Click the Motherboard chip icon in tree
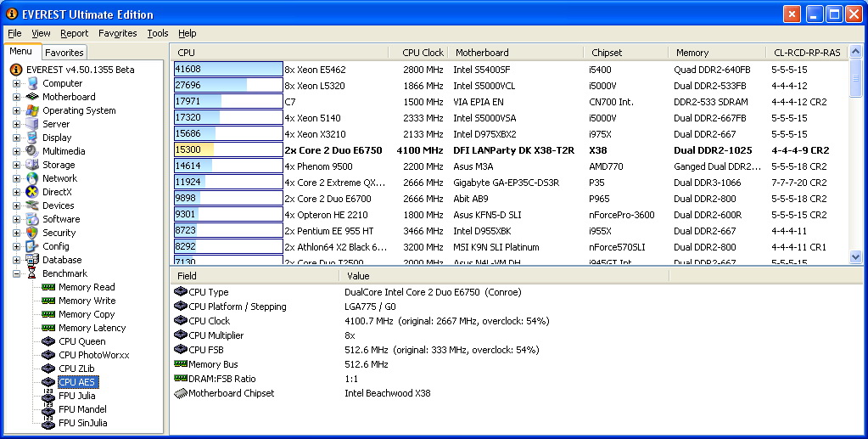This screenshot has height=439, width=868. tap(32, 97)
